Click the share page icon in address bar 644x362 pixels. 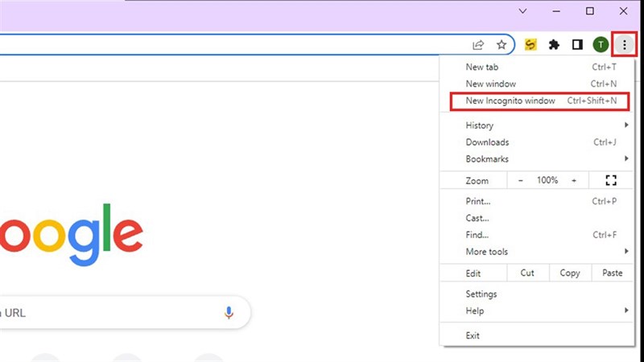coord(478,45)
